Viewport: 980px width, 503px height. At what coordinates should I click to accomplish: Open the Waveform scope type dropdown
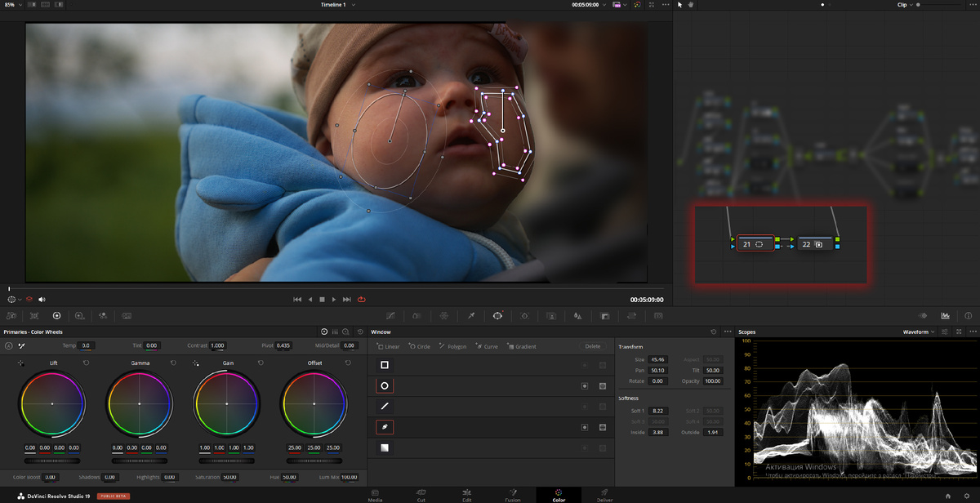click(920, 332)
